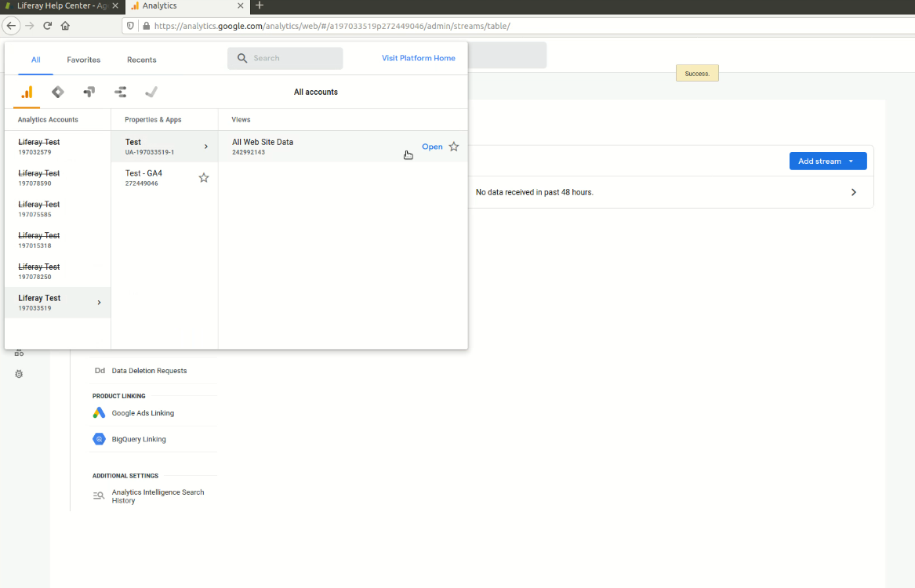915x588 pixels.
Task: Click the account Search field
Action: click(x=285, y=58)
